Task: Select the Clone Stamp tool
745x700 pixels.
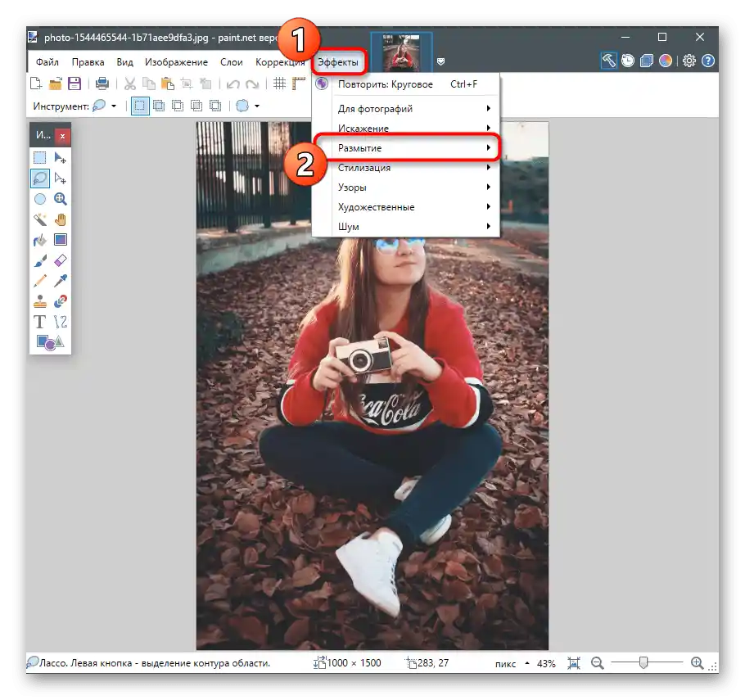Action: pyautogui.click(x=40, y=301)
